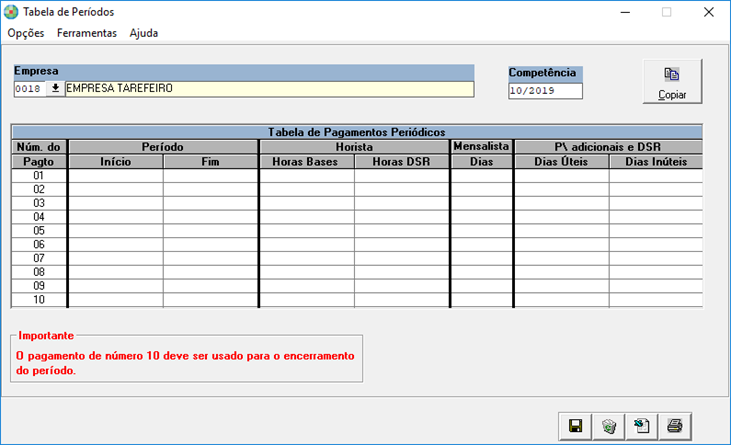This screenshot has height=445, width=731.
Task: Click the Empresa label
Action: tap(36, 71)
